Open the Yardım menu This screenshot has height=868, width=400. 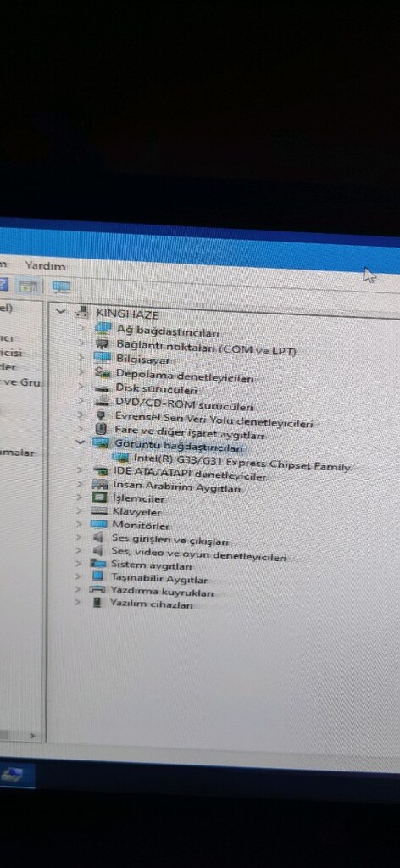click(x=45, y=265)
